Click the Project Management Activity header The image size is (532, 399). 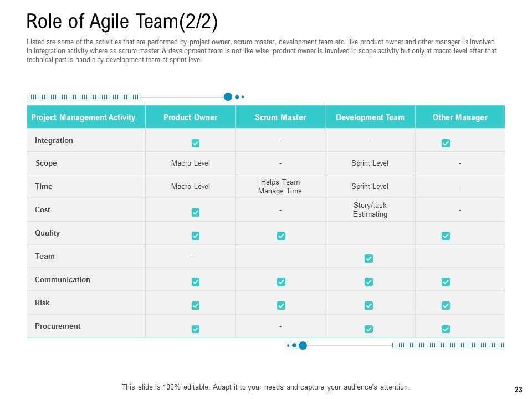point(83,117)
